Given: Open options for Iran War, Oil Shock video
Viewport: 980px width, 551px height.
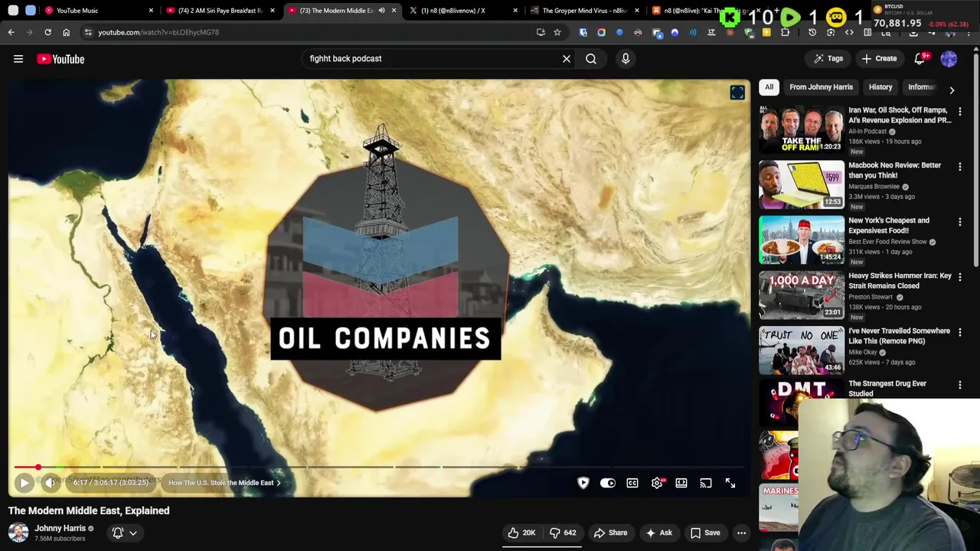Looking at the screenshot, I should 960,112.
